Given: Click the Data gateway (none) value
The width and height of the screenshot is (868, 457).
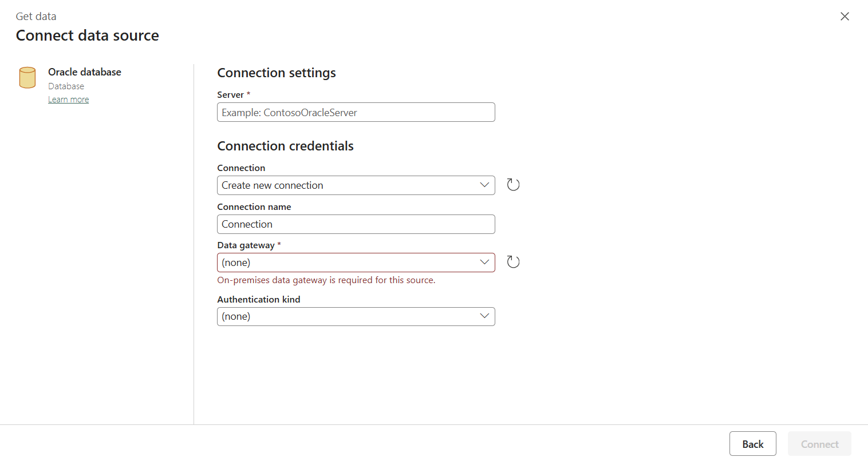Looking at the screenshot, I should (x=236, y=263).
